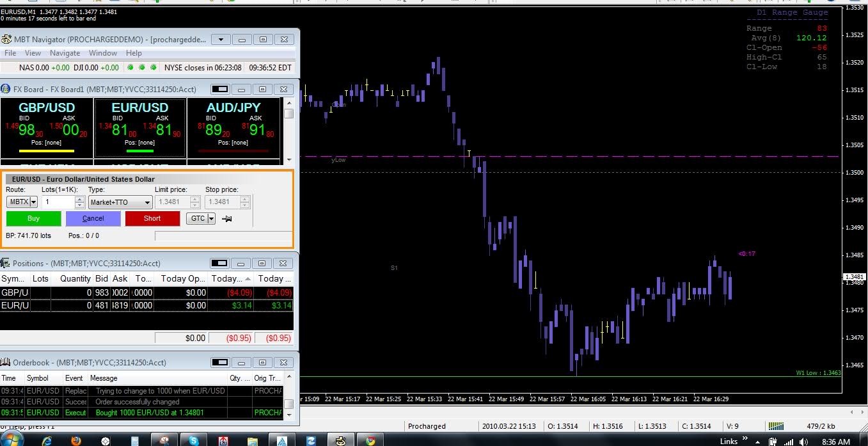Click the volume icon in system tray
Image resolution: width=868 pixels, height=446 pixels.
(802, 441)
